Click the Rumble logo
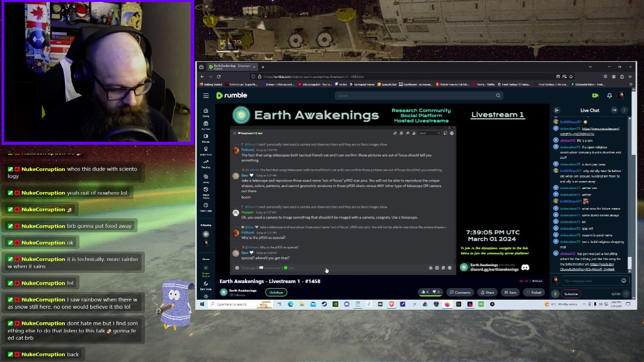Viewport: 644px width, 362px height. (232, 95)
